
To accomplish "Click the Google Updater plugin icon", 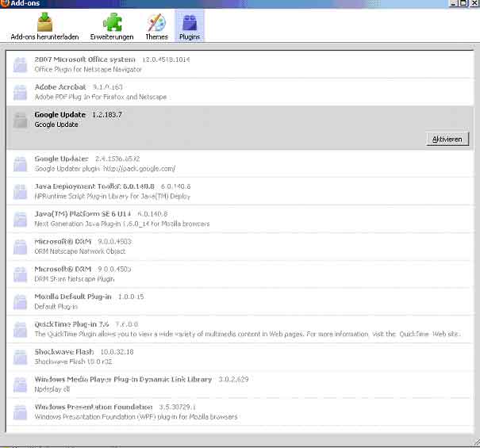I will (20, 163).
